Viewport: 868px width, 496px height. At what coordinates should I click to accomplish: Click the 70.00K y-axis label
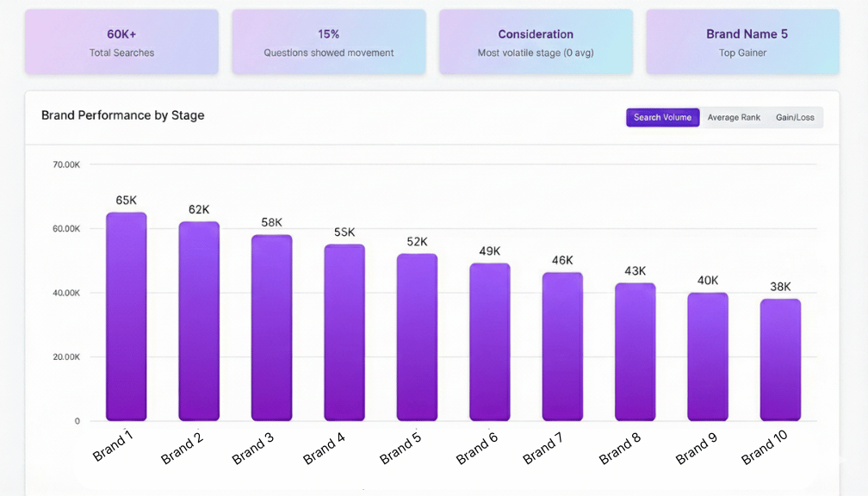66,164
